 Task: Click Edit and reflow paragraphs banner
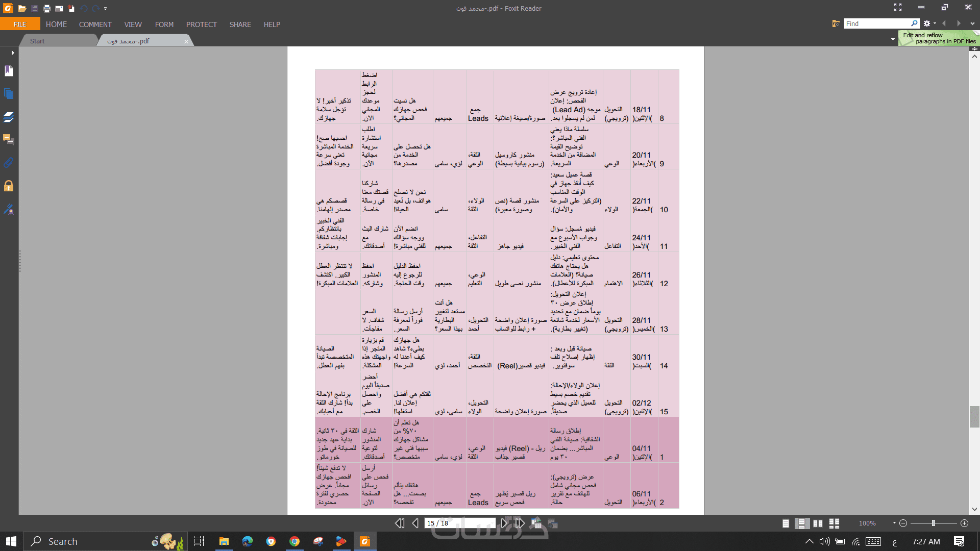(x=939, y=38)
